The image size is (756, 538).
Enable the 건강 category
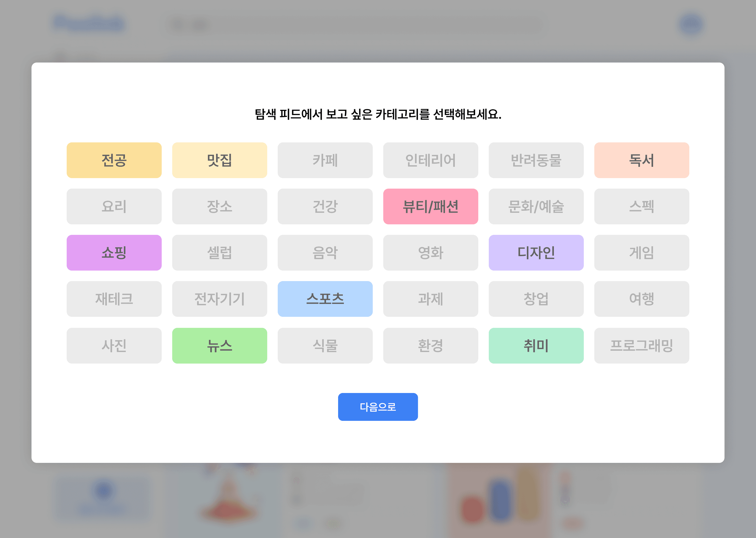[x=325, y=206]
